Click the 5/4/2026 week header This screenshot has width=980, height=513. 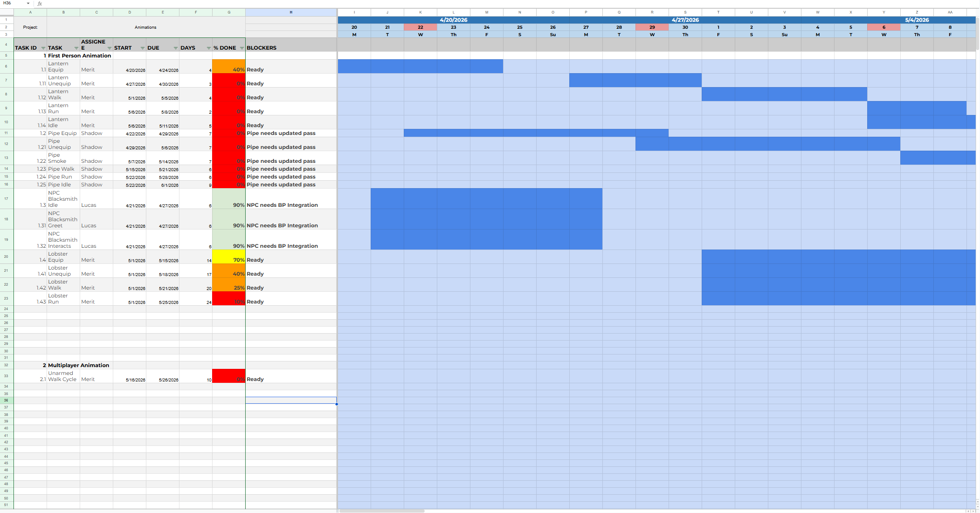pos(917,20)
